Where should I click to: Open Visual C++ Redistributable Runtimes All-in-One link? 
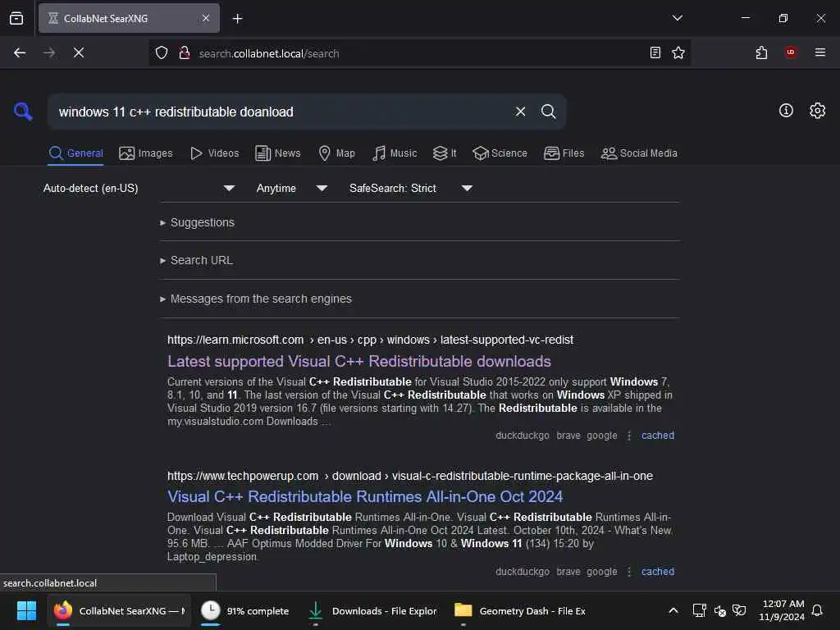click(365, 496)
